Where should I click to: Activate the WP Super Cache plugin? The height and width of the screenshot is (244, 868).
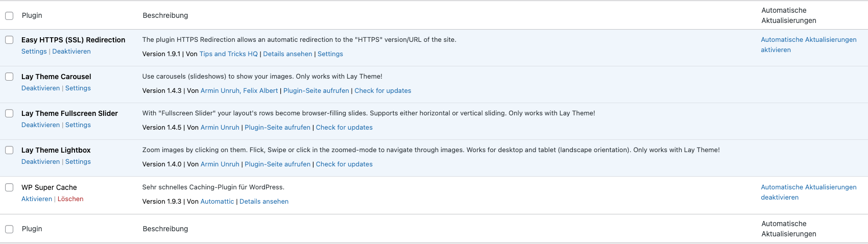pos(37,199)
